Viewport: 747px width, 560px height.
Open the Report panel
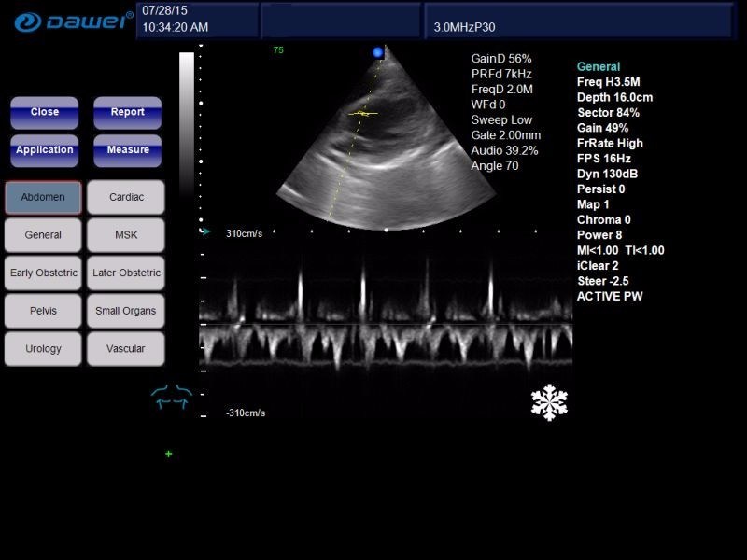click(x=127, y=112)
